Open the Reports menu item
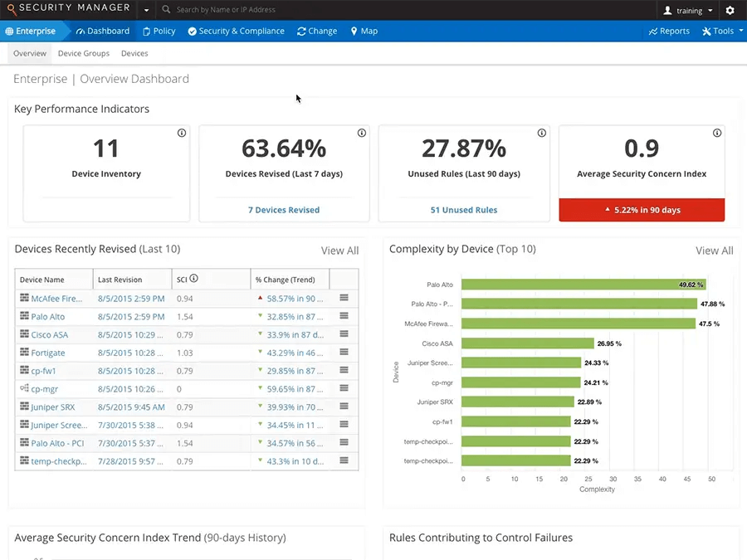 click(x=669, y=31)
